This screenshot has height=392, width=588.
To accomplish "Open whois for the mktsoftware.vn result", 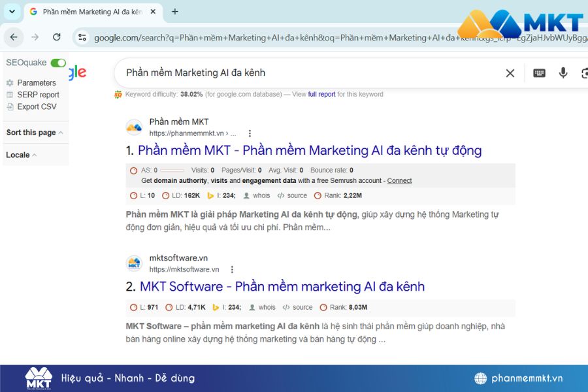I will 267,307.
